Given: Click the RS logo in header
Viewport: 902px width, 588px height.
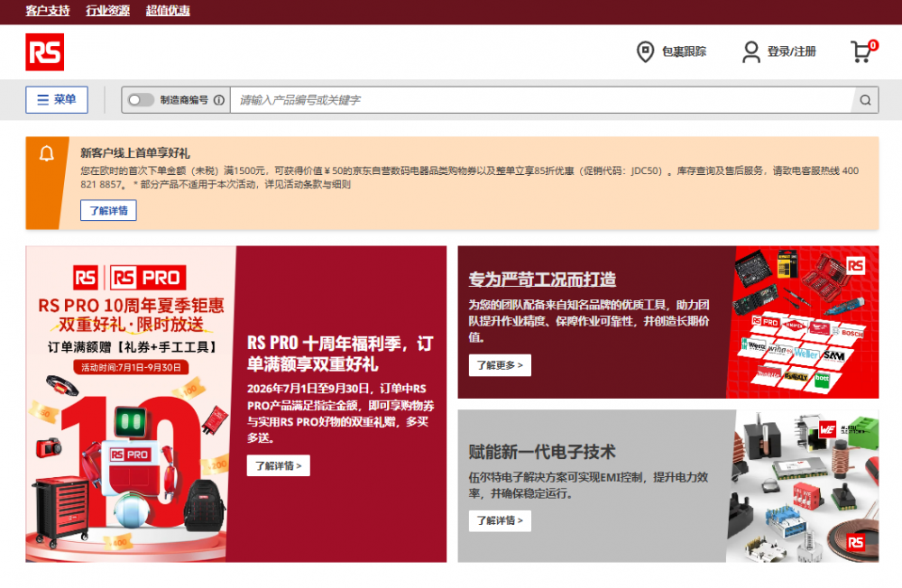Looking at the screenshot, I should click(x=44, y=51).
